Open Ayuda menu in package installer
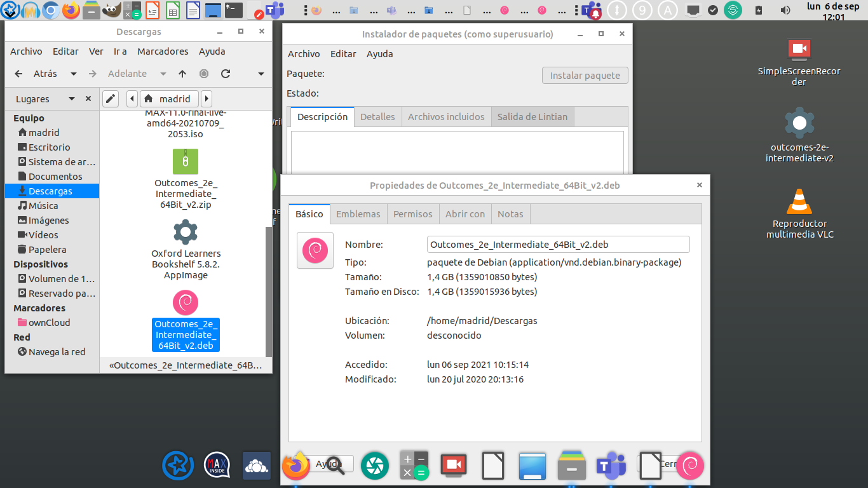The height and width of the screenshot is (488, 868). pyautogui.click(x=380, y=54)
